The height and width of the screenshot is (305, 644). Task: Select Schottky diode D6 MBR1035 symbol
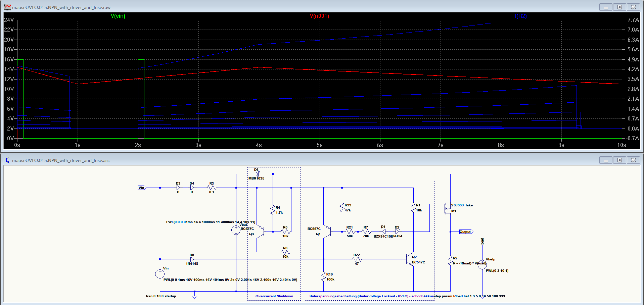click(x=257, y=174)
